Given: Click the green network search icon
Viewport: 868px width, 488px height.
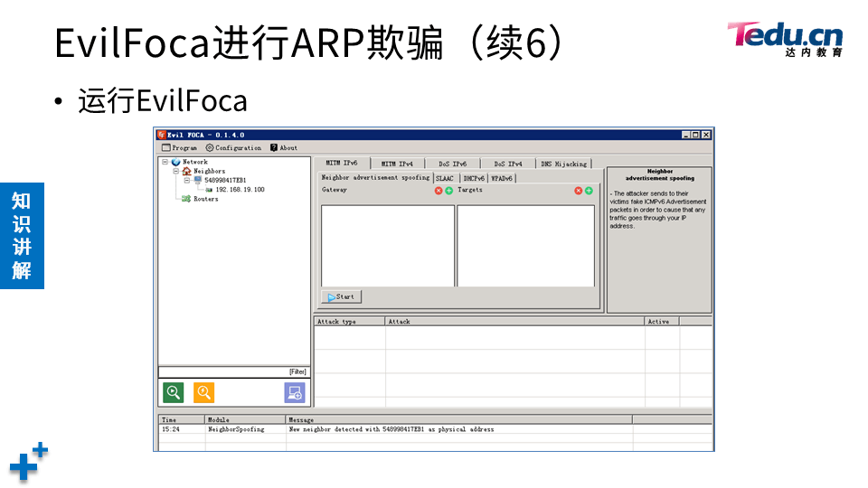Looking at the screenshot, I should click(x=174, y=392).
